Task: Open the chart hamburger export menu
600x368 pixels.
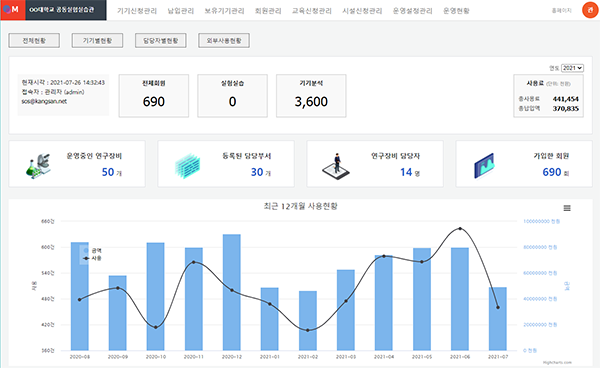Action: coord(567,208)
